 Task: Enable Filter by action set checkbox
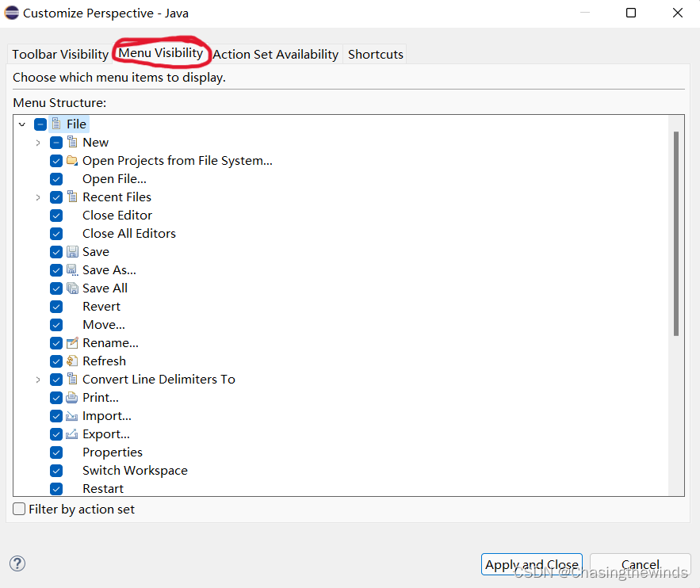point(19,509)
